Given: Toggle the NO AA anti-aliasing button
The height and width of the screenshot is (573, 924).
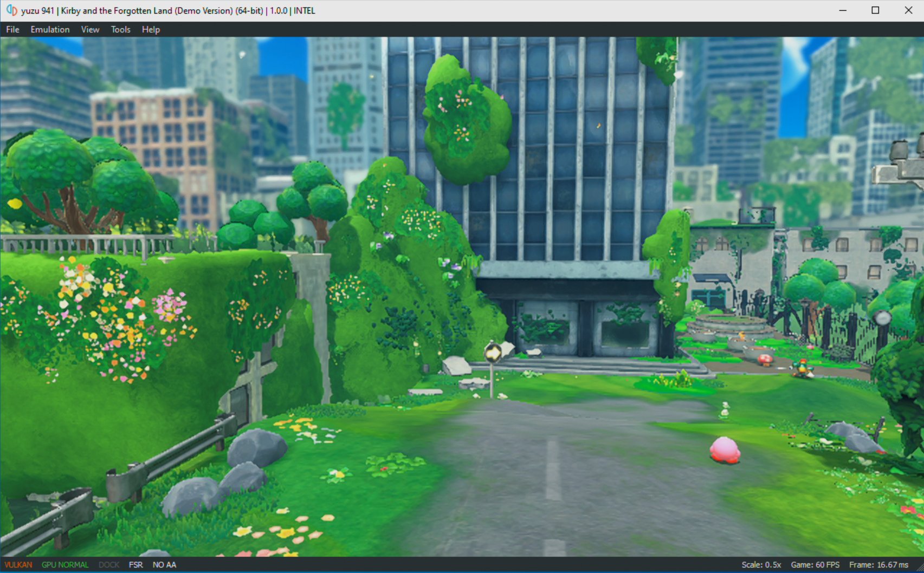Looking at the screenshot, I should tap(164, 564).
